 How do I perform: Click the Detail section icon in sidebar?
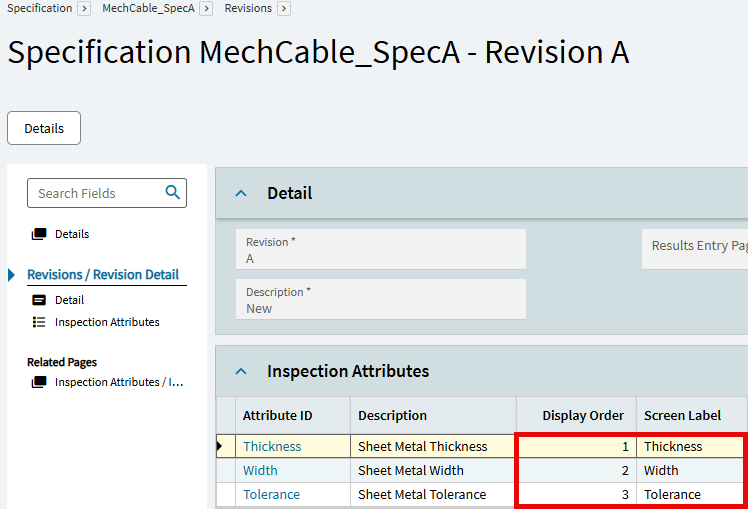point(39,300)
